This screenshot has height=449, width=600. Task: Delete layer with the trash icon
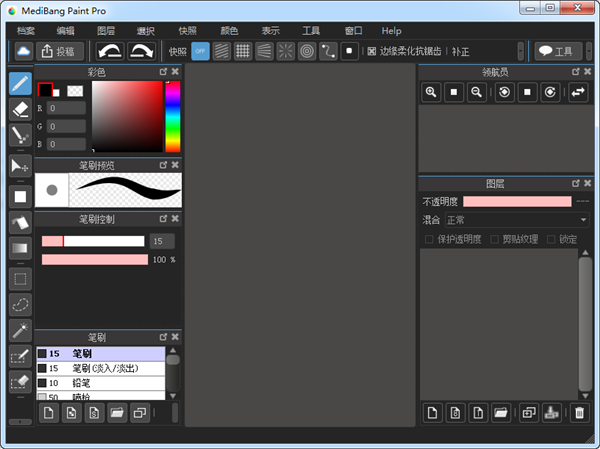[578, 412]
